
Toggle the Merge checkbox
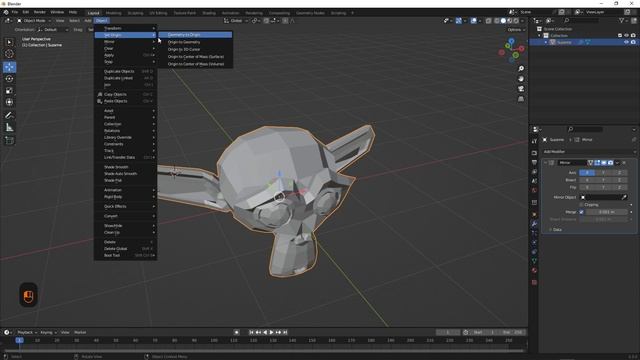click(581, 212)
